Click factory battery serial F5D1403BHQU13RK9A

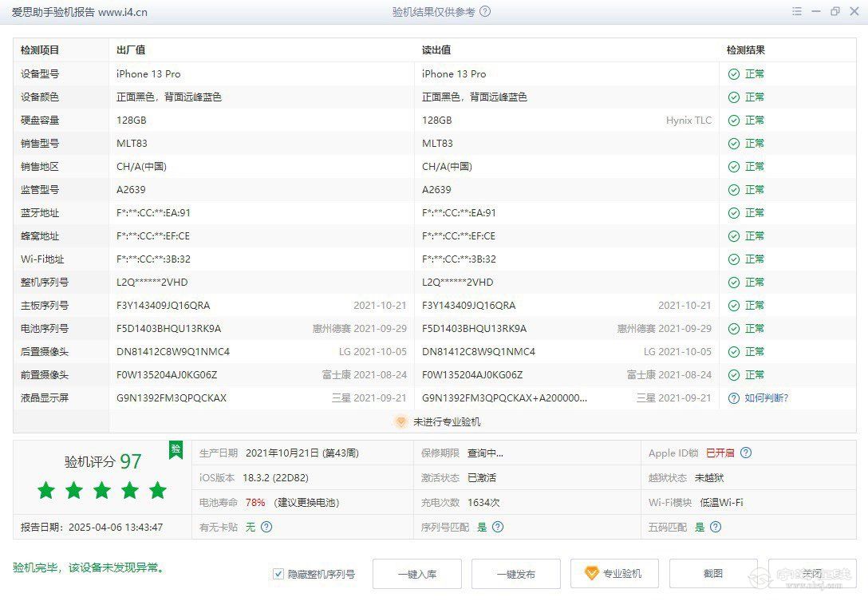tap(169, 329)
